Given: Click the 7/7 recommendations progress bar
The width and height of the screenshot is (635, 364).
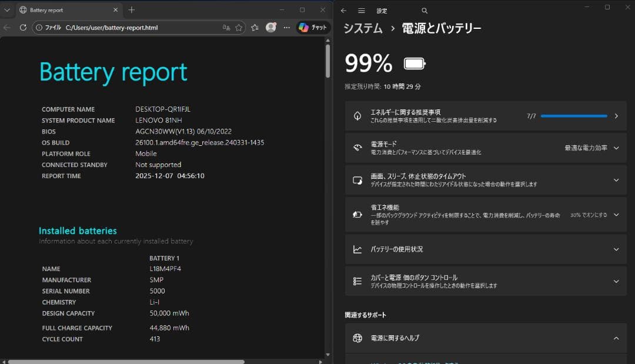Looking at the screenshot, I should coord(573,115).
